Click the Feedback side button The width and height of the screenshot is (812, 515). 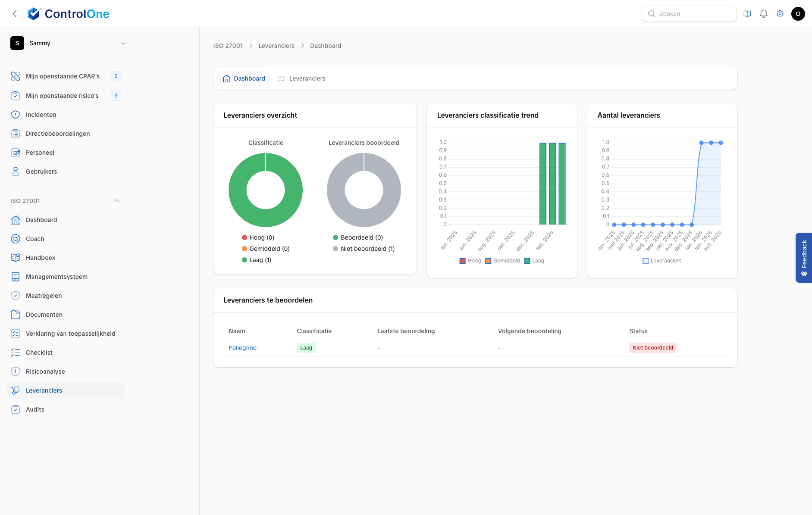click(x=804, y=257)
